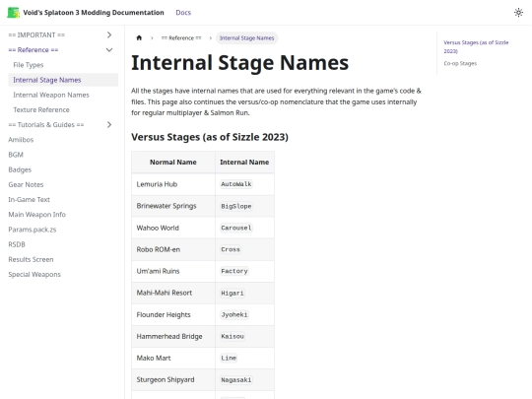The width and height of the screenshot is (532, 399).
Task: Open the Docs navbar link
Action: (183, 13)
